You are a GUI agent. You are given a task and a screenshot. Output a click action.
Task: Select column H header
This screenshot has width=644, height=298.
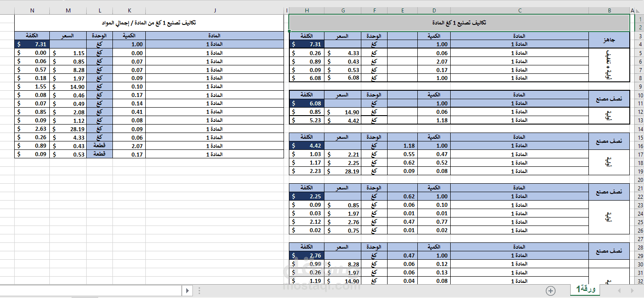(307, 10)
